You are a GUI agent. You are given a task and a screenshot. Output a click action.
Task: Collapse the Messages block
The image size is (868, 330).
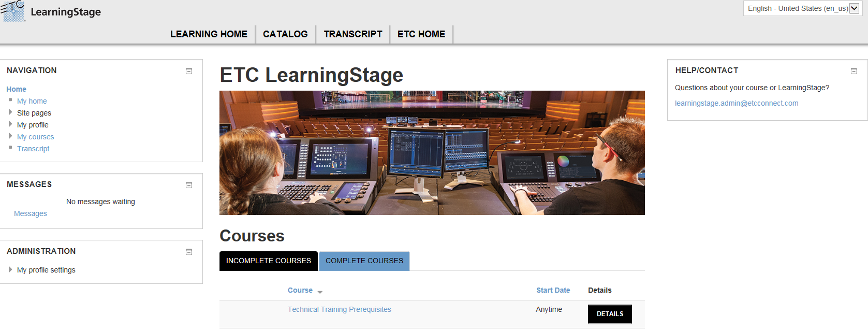189,185
